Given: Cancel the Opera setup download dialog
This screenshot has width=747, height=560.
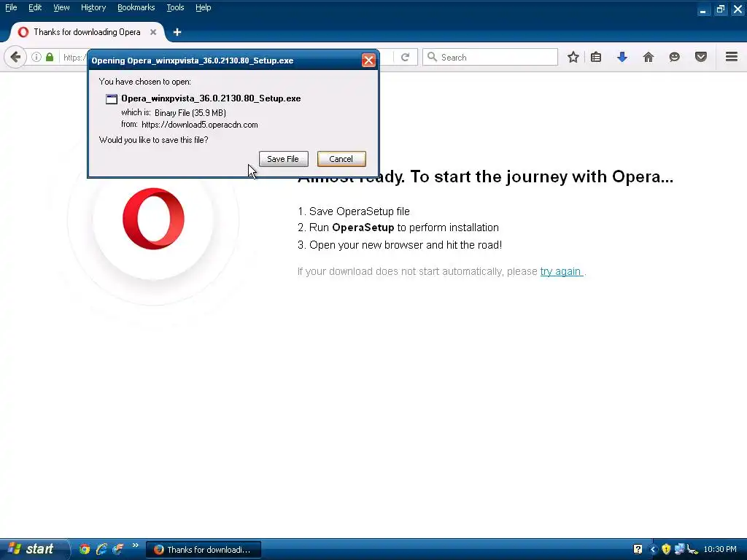Looking at the screenshot, I should tap(341, 159).
